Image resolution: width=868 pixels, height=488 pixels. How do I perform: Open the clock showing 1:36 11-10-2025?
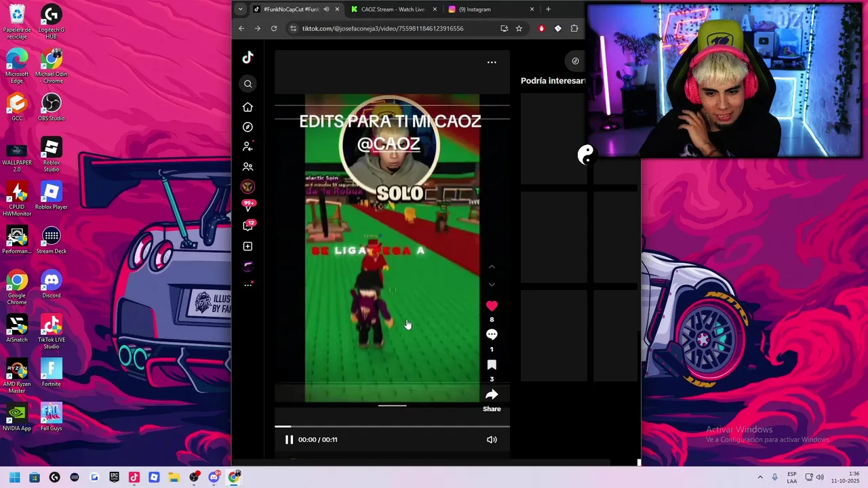845,477
